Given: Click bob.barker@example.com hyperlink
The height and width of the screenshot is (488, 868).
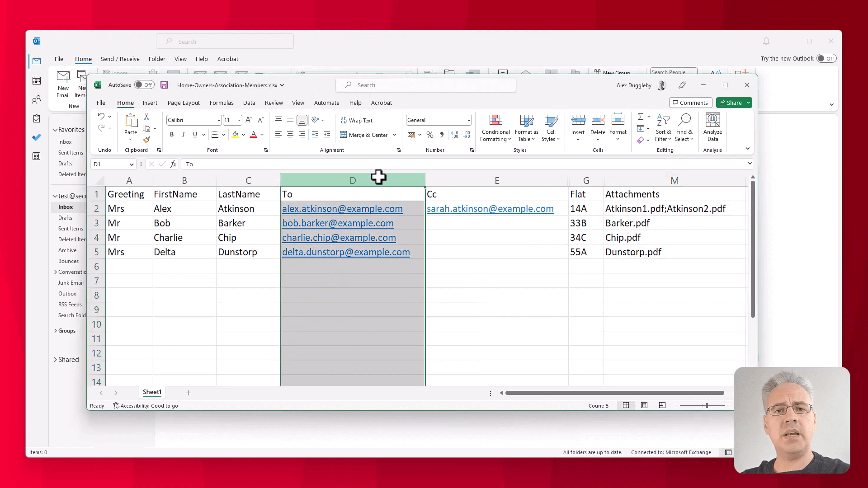Looking at the screenshot, I should point(337,223).
